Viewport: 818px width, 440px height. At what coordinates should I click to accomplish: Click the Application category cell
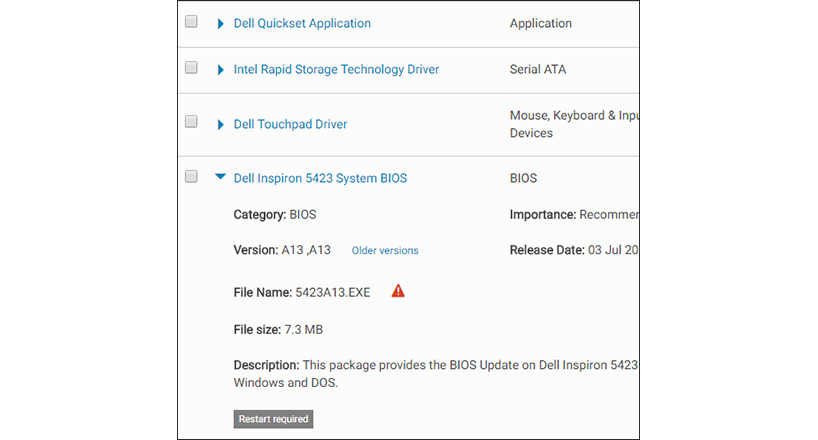point(540,23)
